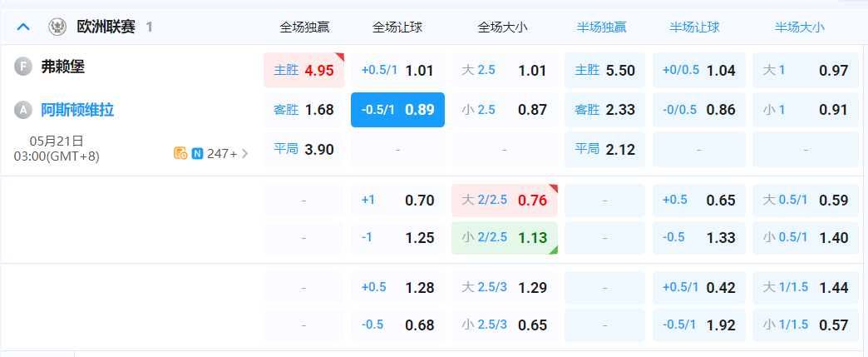Click the league match count 1
Image resolution: width=868 pixels, height=357 pixels.
point(149,27)
